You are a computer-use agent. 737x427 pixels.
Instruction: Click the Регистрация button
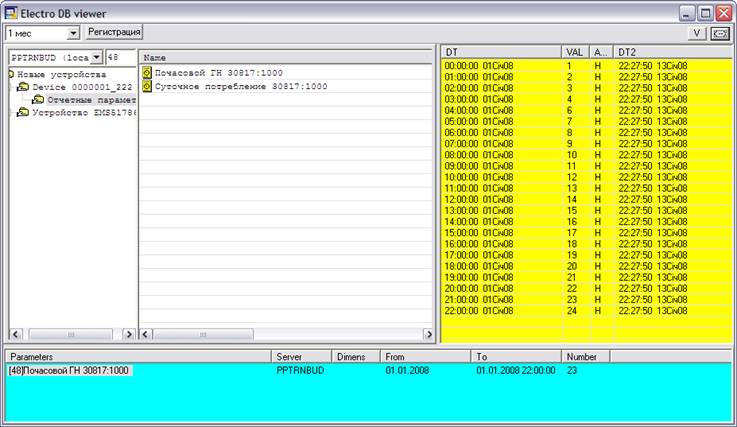[114, 32]
